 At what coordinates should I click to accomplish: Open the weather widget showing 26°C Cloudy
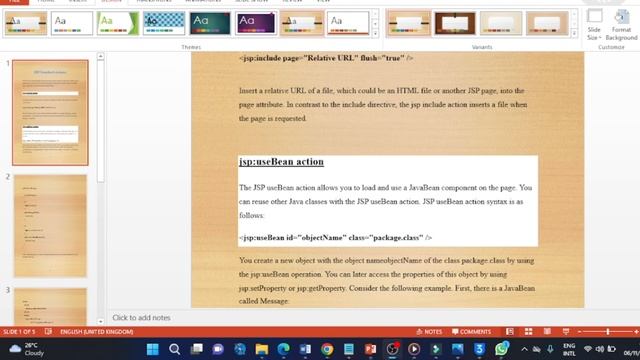pos(27,349)
